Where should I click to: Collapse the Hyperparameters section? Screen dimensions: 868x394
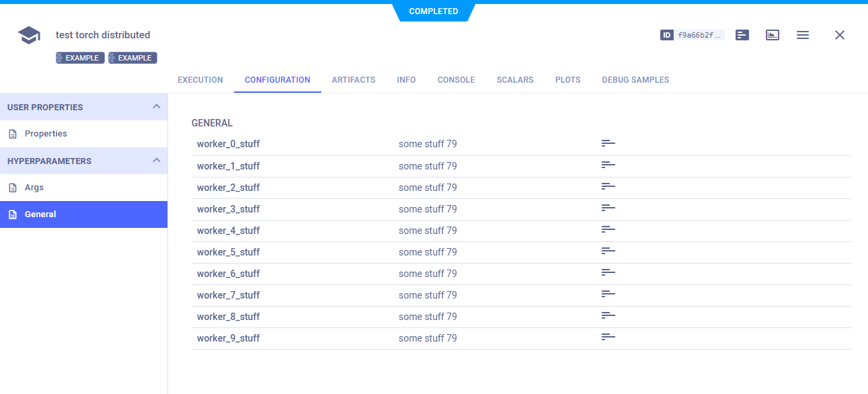click(156, 161)
